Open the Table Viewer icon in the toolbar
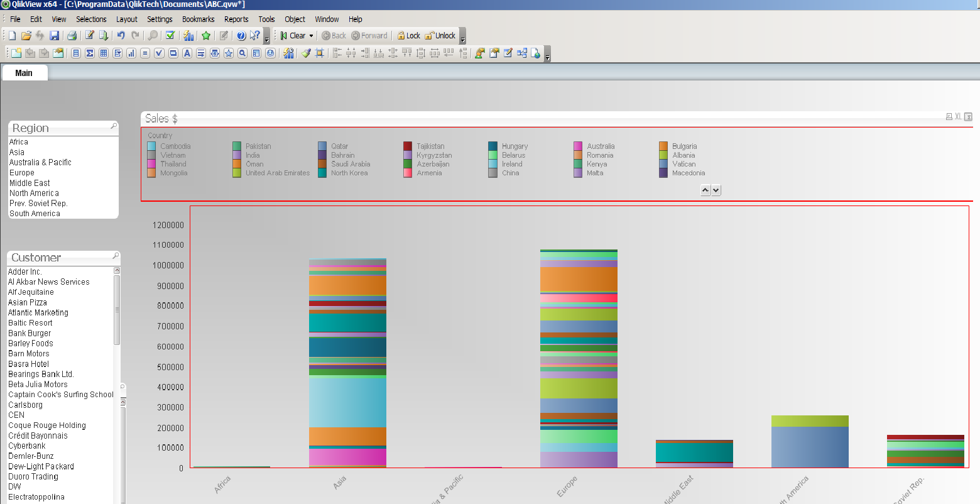Screen dimensions: 980x504 pos(522,53)
